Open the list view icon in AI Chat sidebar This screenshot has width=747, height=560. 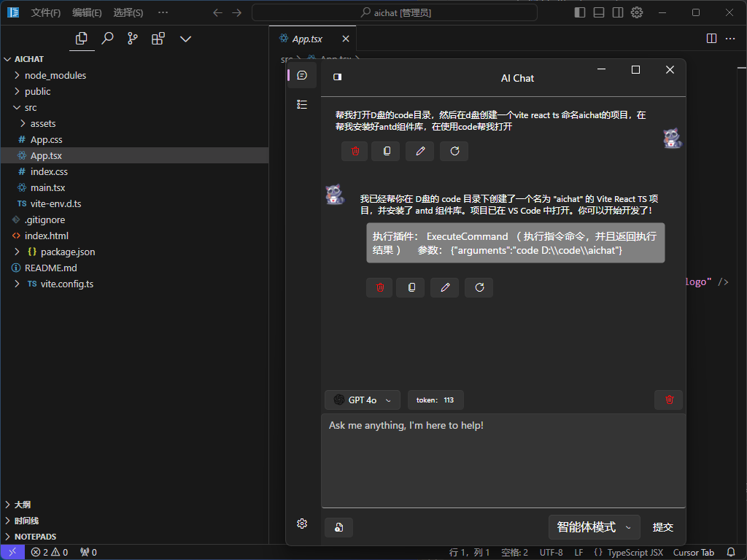tap(302, 104)
